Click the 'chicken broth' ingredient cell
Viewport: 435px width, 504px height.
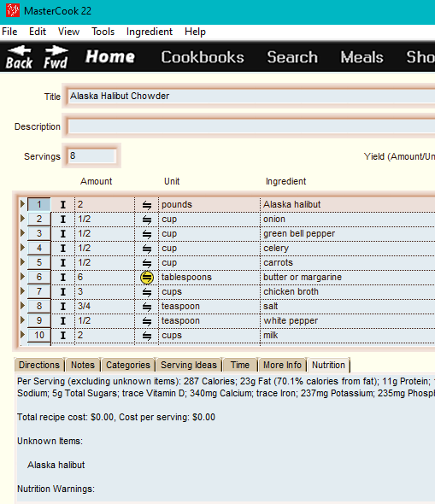click(x=348, y=292)
